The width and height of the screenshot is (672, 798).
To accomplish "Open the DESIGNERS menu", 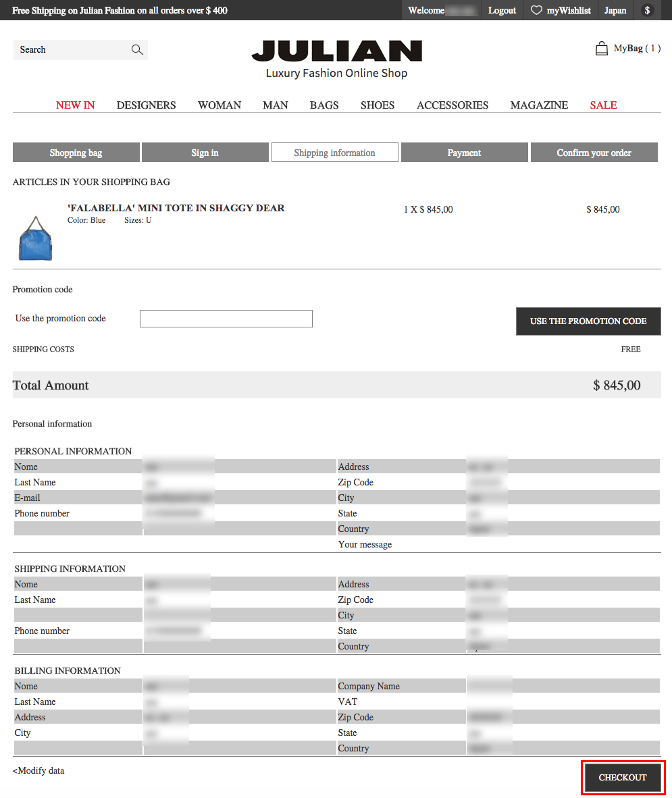I will point(146,105).
